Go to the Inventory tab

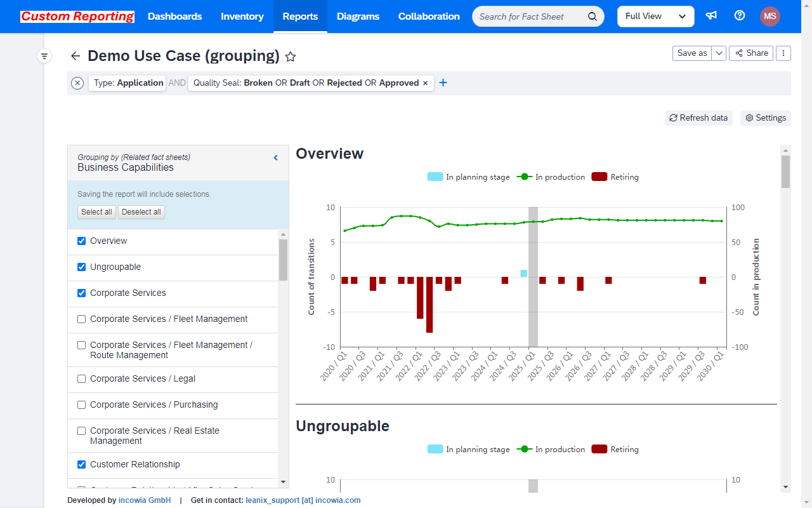[242, 17]
